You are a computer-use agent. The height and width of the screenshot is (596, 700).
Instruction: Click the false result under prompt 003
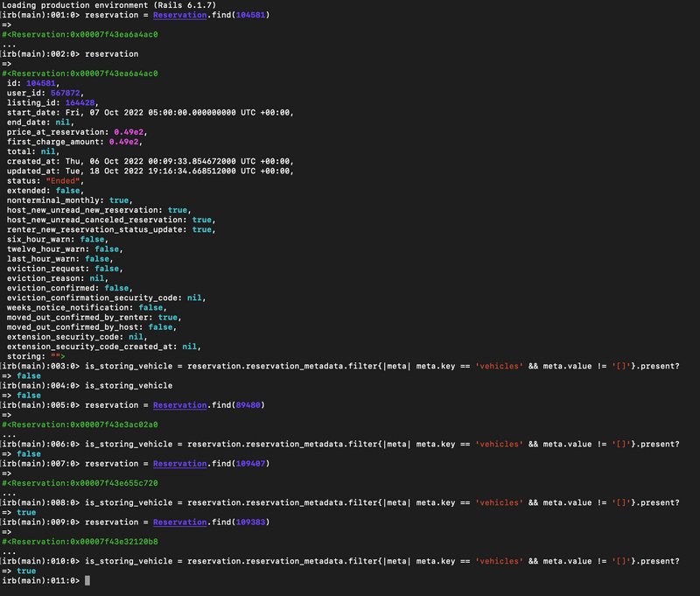click(29, 376)
